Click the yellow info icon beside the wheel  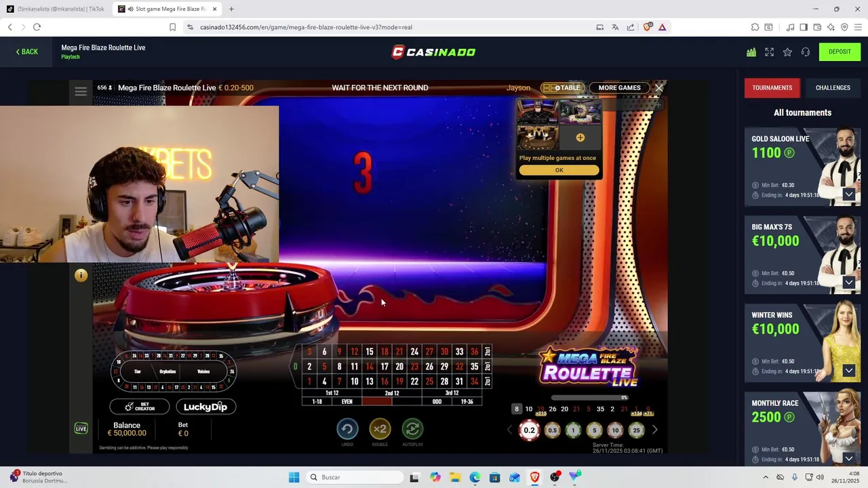(x=81, y=275)
